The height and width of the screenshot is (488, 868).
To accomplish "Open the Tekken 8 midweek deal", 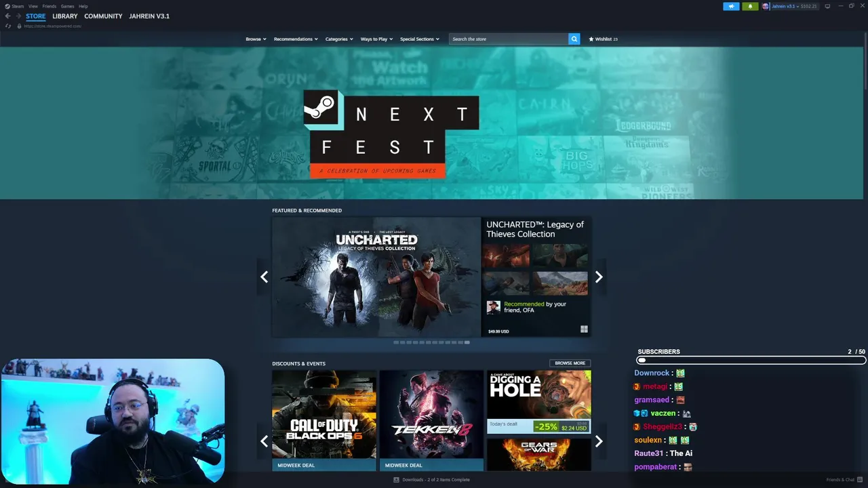I will [x=431, y=420].
